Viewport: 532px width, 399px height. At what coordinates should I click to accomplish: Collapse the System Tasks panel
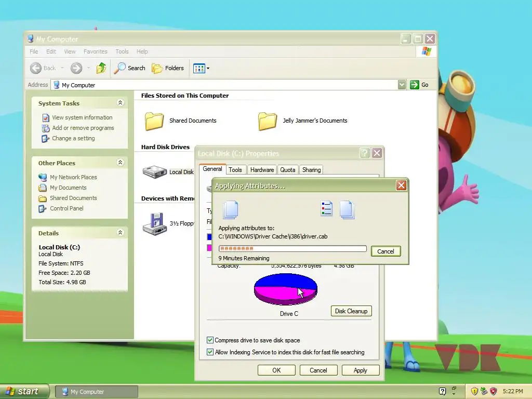(120, 103)
